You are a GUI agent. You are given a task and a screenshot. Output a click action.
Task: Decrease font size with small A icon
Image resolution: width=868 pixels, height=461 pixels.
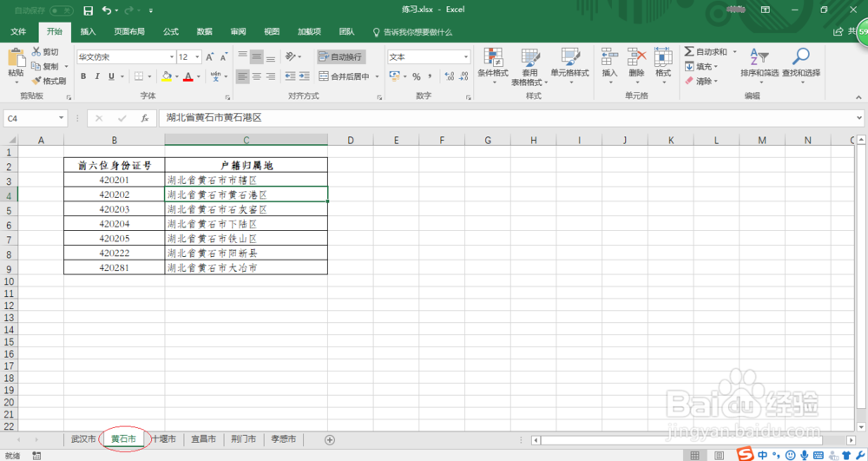click(x=224, y=57)
